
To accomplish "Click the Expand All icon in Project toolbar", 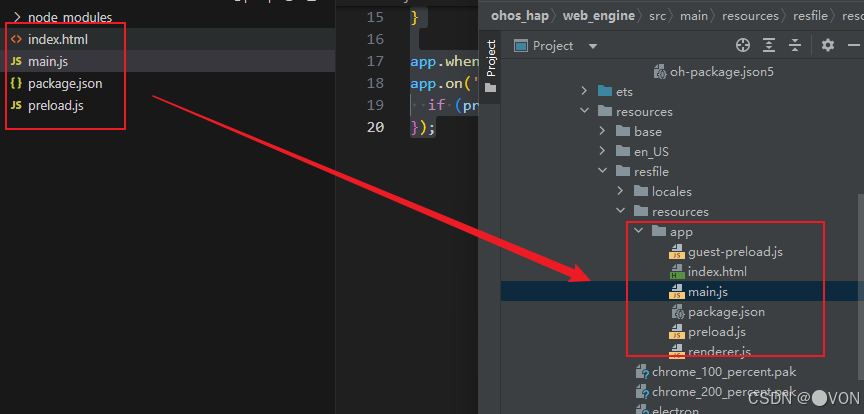I will 769,46.
